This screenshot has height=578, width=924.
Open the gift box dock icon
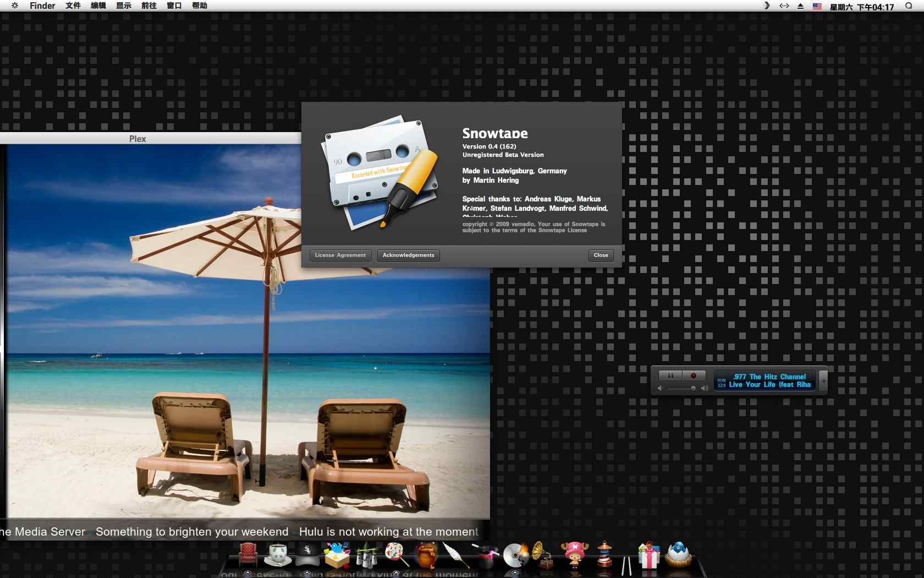coord(649,555)
